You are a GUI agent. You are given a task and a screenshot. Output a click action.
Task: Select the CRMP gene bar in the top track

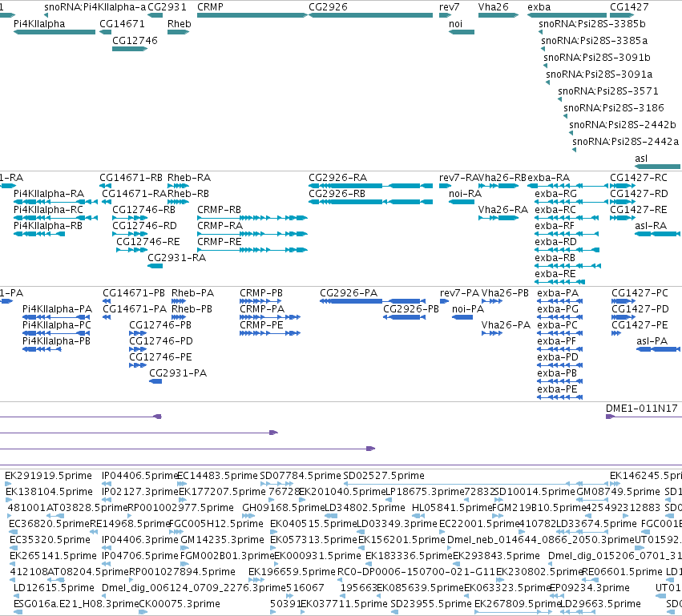tap(252, 15)
